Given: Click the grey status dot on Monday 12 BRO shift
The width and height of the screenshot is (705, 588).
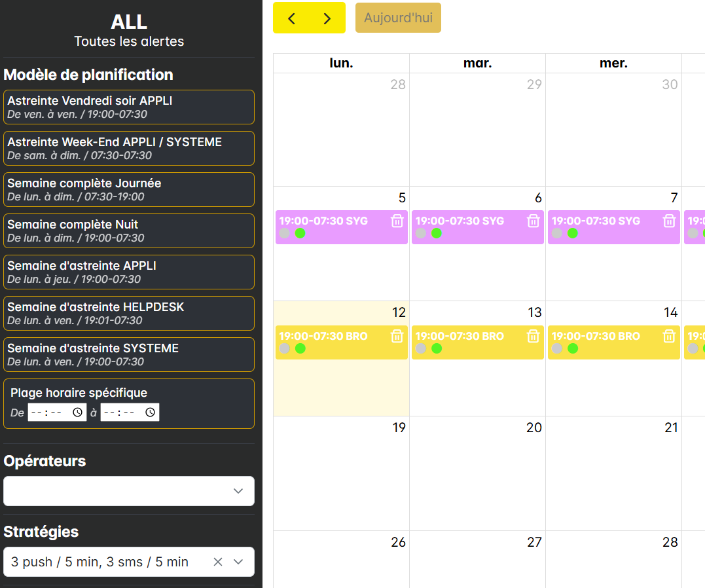Looking at the screenshot, I should click(285, 348).
